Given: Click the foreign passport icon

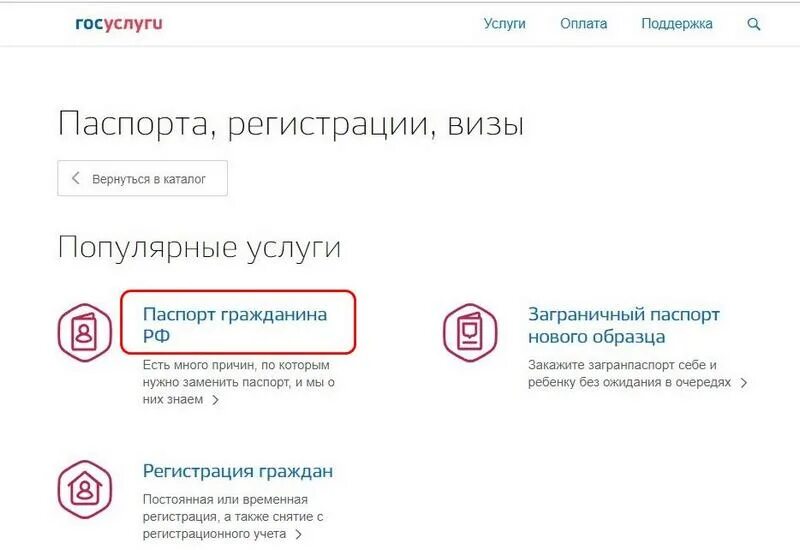Looking at the screenshot, I should [x=470, y=333].
